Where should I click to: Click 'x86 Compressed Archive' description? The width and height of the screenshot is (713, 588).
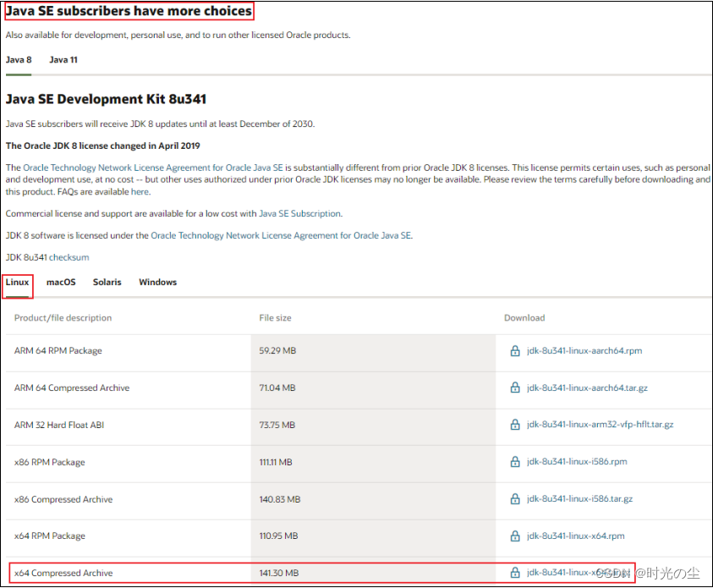(63, 499)
